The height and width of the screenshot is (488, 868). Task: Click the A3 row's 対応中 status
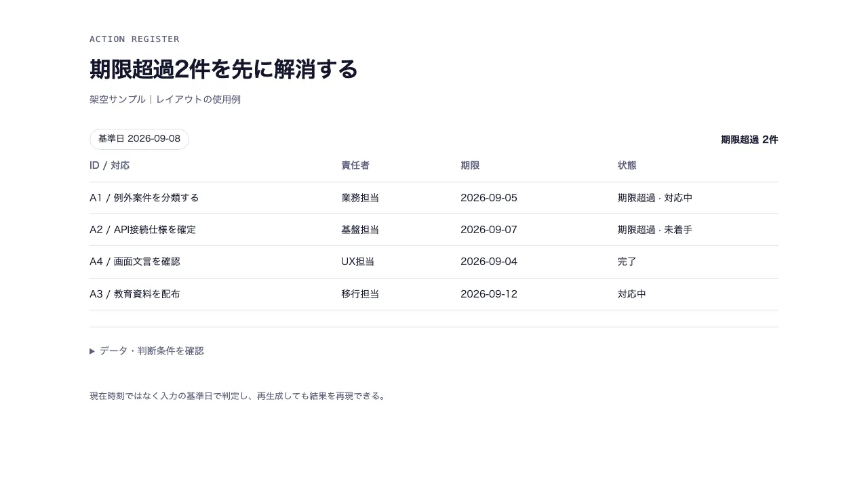[632, 294]
